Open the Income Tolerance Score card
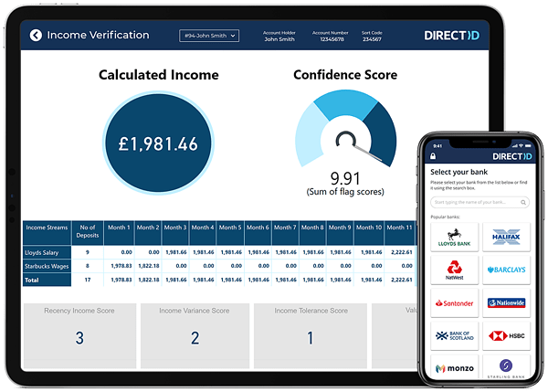The image size is (548, 392). coord(311,335)
